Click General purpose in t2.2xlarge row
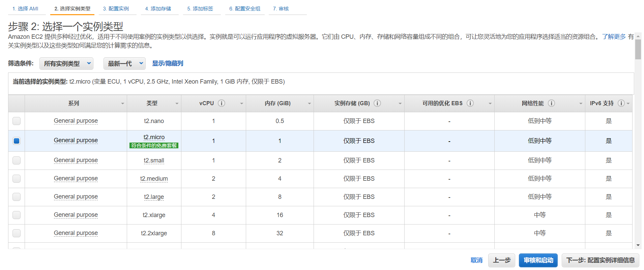This screenshot has height=270, width=644. click(x=76, y=233)
